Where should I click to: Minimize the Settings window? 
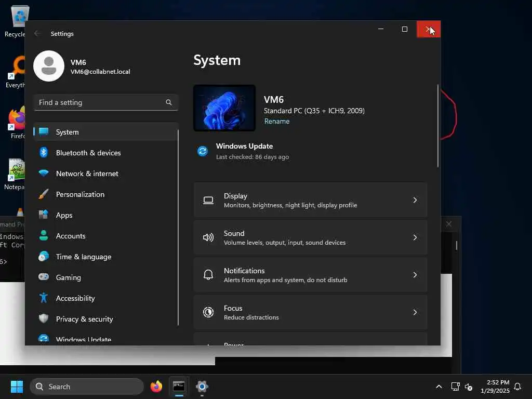(x=381, y=29)
